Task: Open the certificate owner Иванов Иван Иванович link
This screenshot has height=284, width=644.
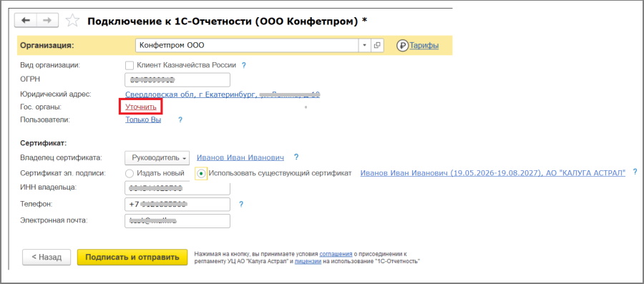Action: [240, 157]
